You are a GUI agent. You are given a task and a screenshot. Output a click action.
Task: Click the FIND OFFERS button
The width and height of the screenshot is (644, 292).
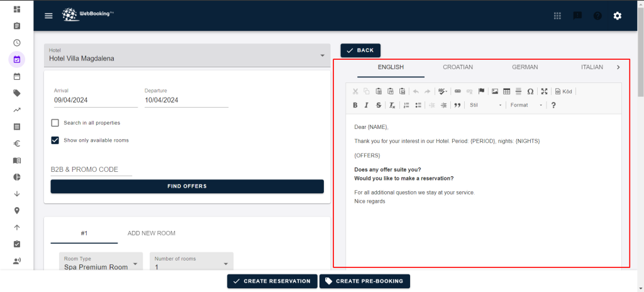[187, 186]
